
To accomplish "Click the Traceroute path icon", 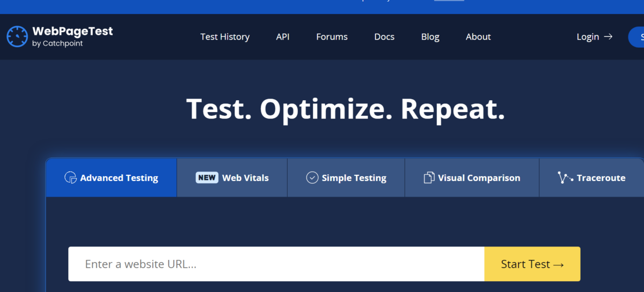I will pyautogui.click(x=565, y=178).
